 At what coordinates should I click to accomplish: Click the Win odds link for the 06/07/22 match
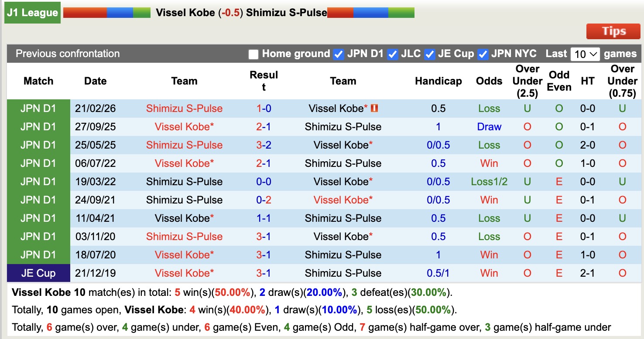[x=489, y=163]
